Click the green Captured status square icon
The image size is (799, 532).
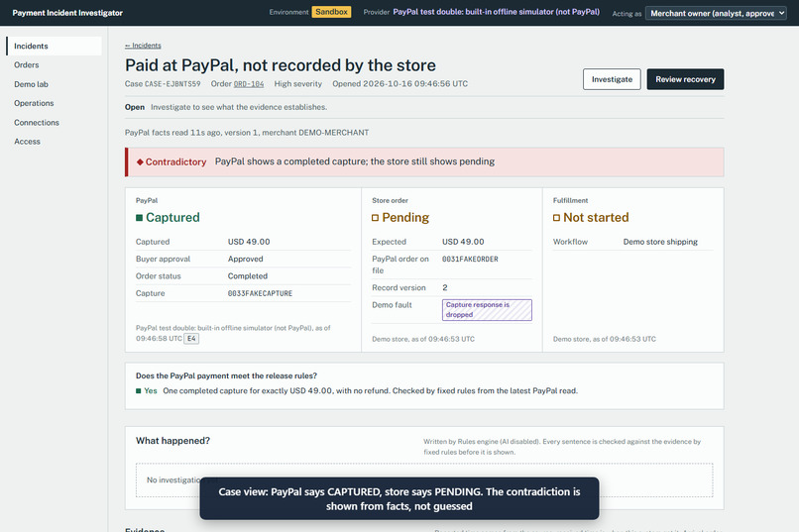tap(139, 218)
